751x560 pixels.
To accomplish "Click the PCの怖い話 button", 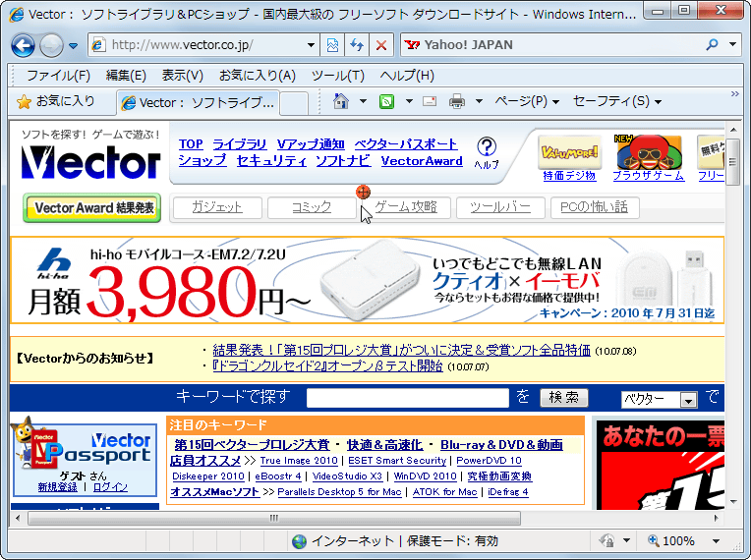I will point(595,207).
